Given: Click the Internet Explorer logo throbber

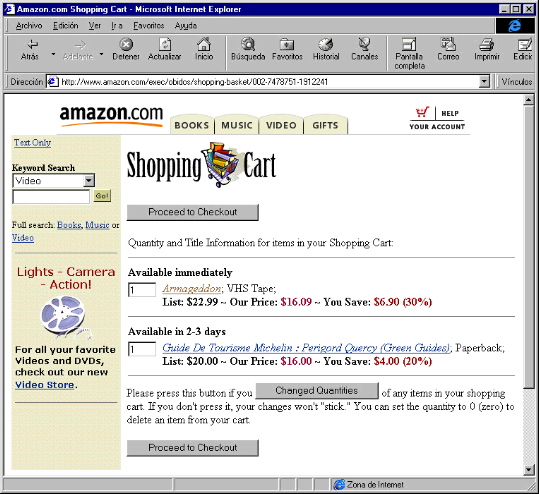Looking at the screenshot, I should [x=514, y=25].
